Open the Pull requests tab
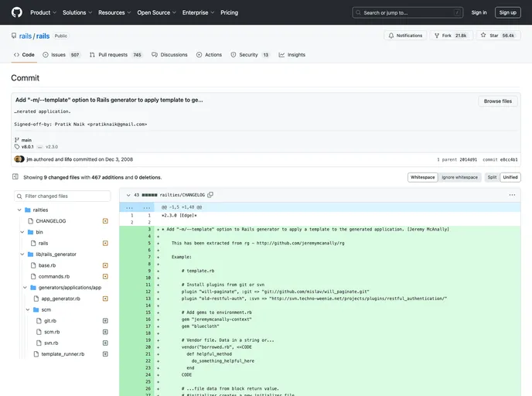The image size is (532, 396). tap(116, 55)
